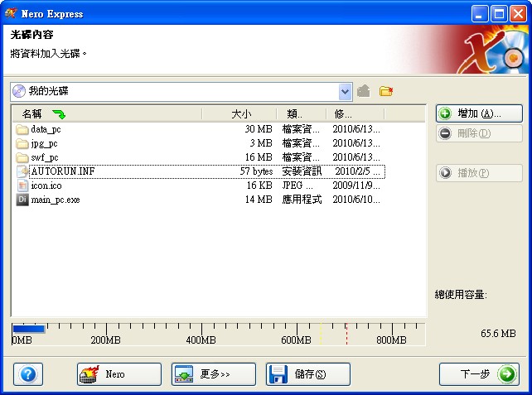
Task: Close the Nero Express window
Action: click(x=518, y=14)
